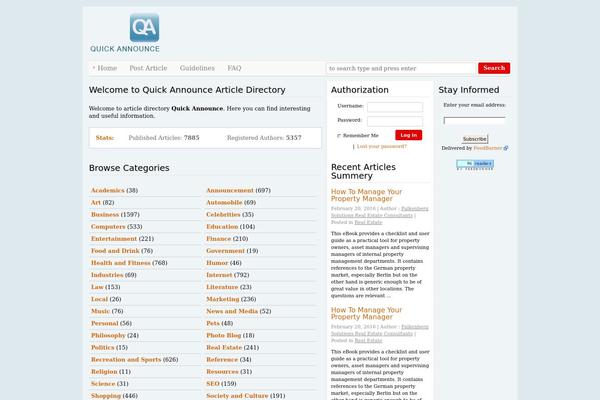Open the FeedBurner link
This screenshot has height=400, width=600.
pos(488,148)
